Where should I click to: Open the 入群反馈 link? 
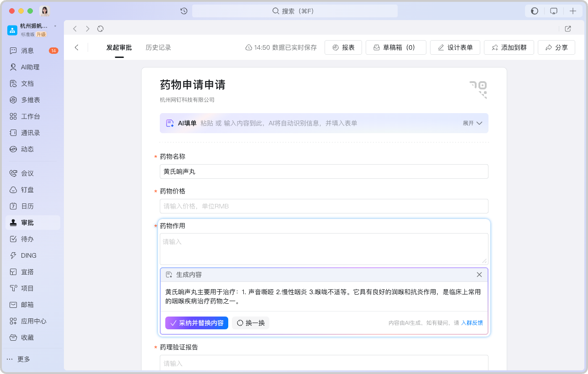(x=472, y=323)
